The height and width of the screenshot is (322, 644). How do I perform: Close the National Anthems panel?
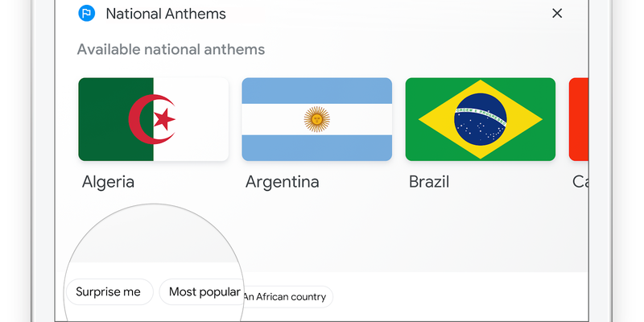coord(557,14)
